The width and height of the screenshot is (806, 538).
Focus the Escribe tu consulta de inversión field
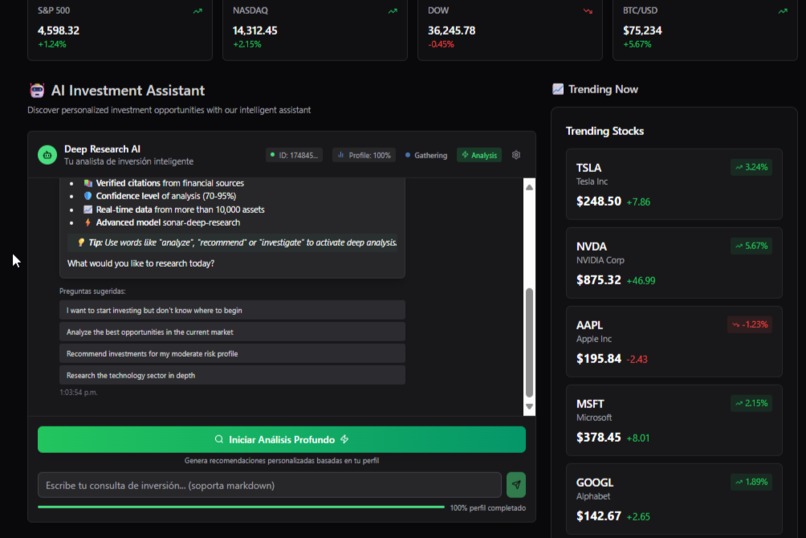point(269,485)
